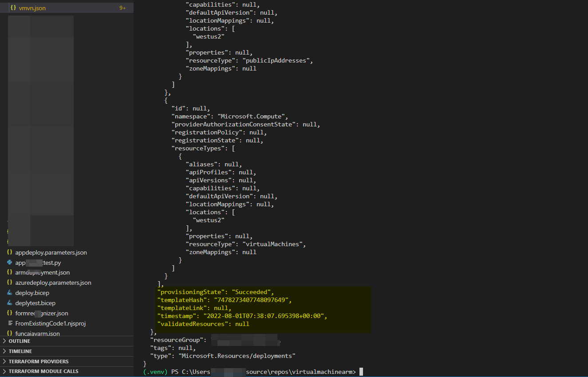Open the funcaiavarm.json file
This screenshot has width=588, height=377.
coord(37,334)
